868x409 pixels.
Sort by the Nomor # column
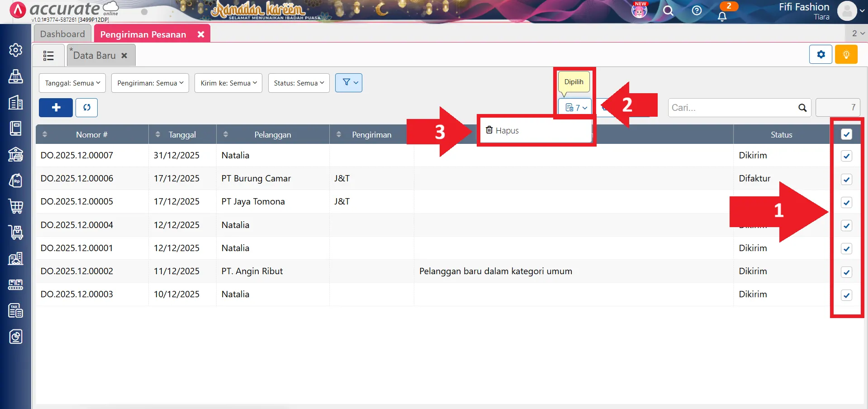(92, 134)
